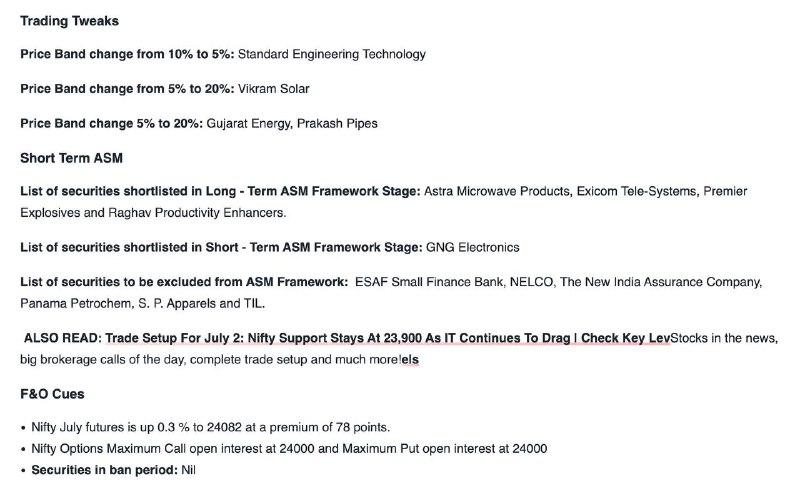Screen dimensions: 800x486
Task: Click the Short Term ASM heading
Action: pyautogui.click(x=71, y=158)
